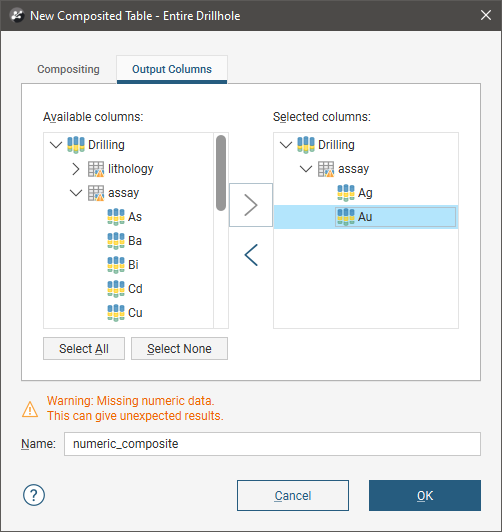Click the Select None button
Screen dimensions: 502x532
pyautogui.click(x=179, y=348)
